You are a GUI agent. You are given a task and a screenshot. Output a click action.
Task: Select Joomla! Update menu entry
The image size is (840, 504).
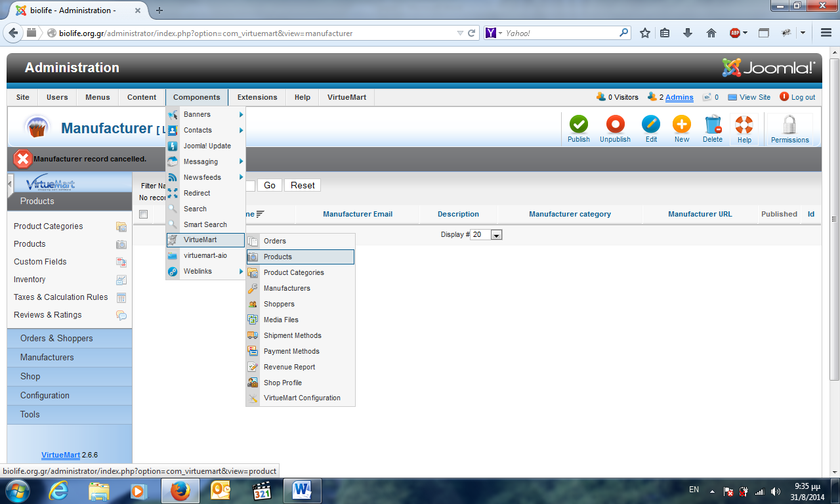[205, 146]
